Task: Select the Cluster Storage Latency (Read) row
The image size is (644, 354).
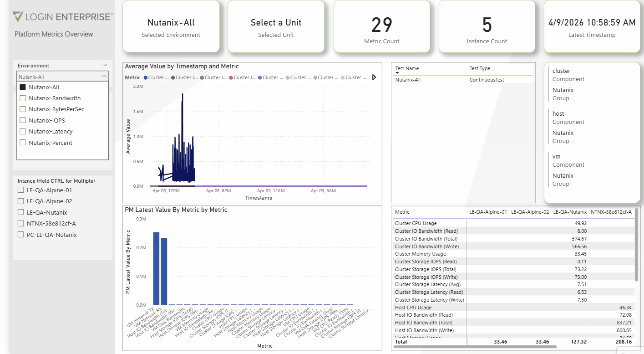Action: [x=514, y=292]
